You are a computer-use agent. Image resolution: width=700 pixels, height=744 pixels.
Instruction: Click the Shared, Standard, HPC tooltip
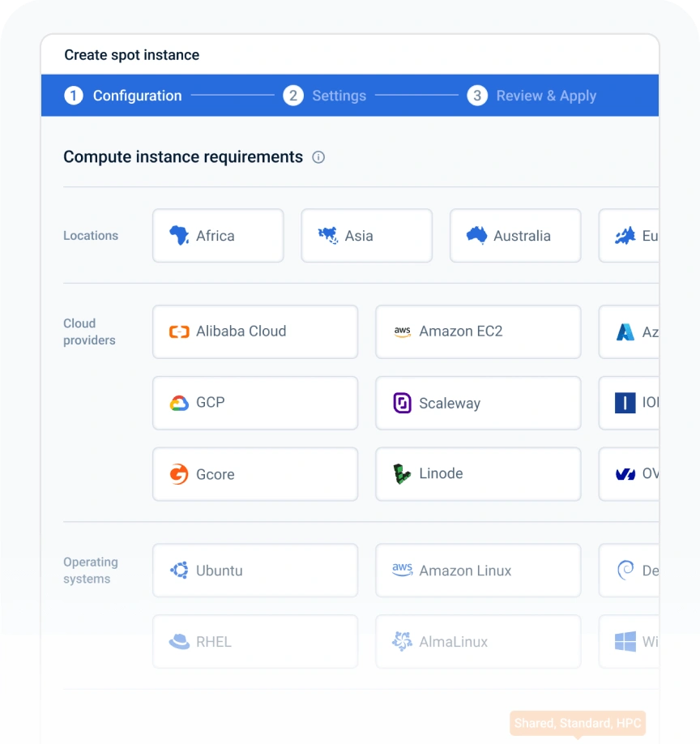pyautogui.click(x=578, y=723)
